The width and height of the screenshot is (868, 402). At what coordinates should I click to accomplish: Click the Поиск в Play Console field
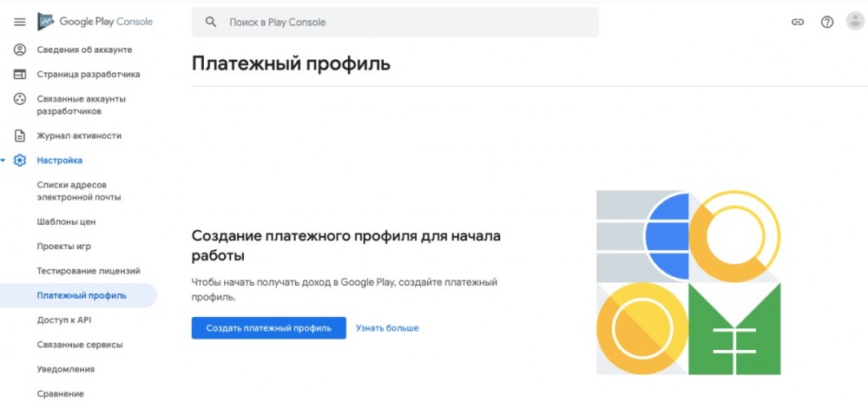(395, 23)
